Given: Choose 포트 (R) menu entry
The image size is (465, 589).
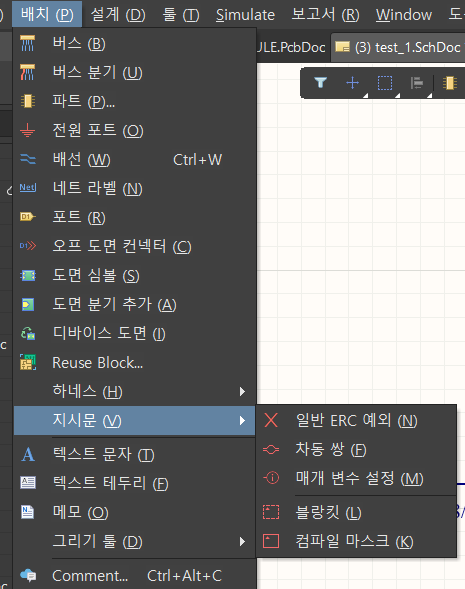Looking at the screenshot, I should tap(134, 217).
